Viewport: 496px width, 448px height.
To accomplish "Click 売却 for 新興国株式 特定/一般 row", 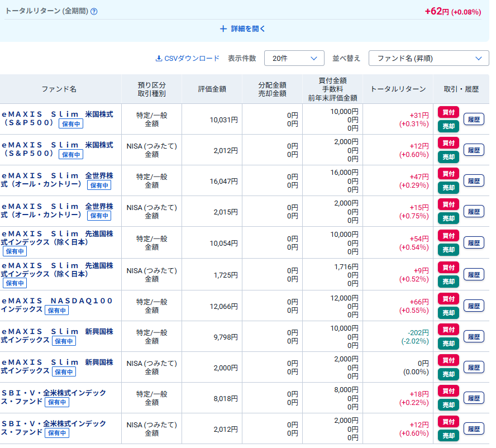I will pyautogui.click(x=448, y=344).
